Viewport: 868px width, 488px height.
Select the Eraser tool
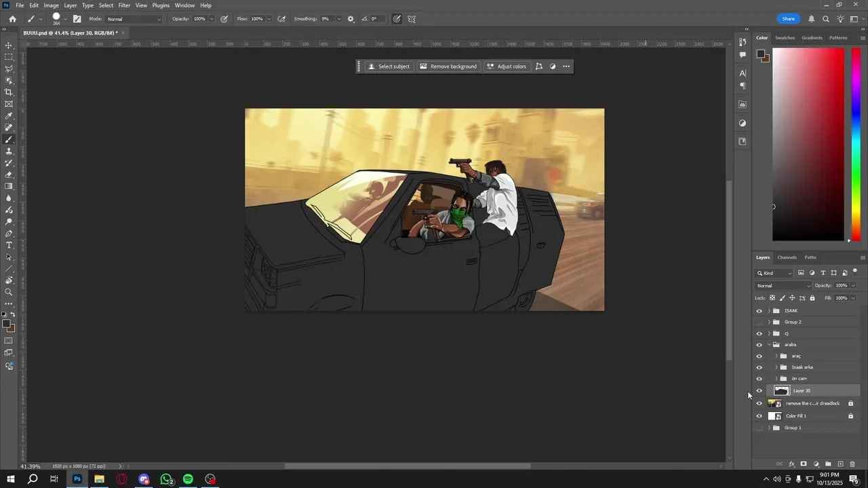(x=9, y=174)
